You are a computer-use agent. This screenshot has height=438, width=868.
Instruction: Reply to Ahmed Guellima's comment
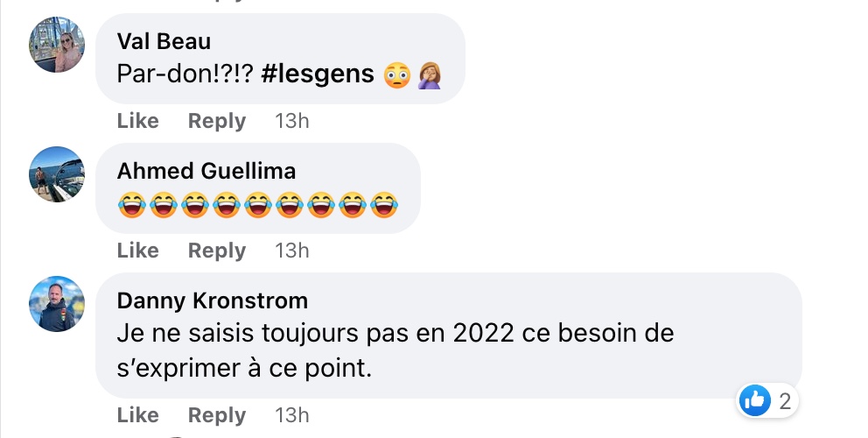click(217, 251)
